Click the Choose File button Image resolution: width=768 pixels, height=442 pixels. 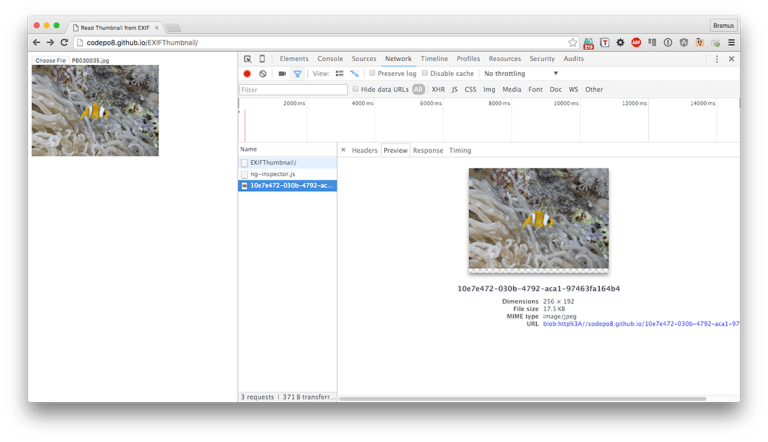[50, 61]
